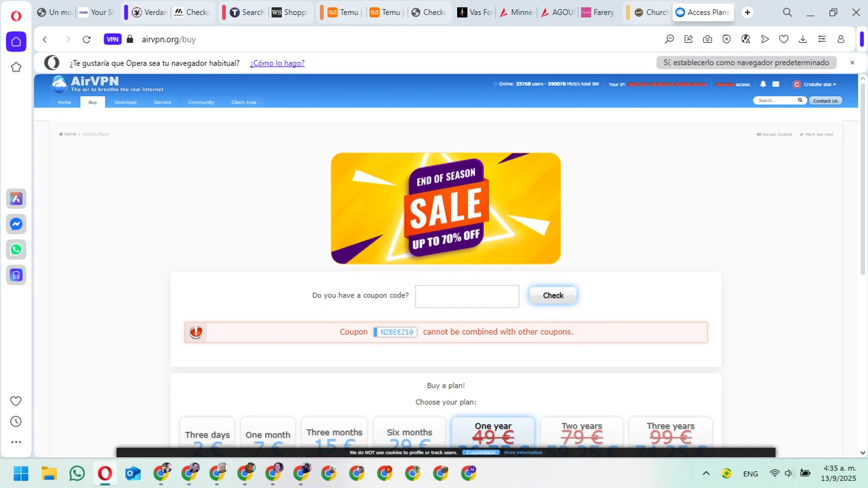Screen dimensions: 868x488
Task: Open AirVPN messages envelope
Action: pos(776,84)
